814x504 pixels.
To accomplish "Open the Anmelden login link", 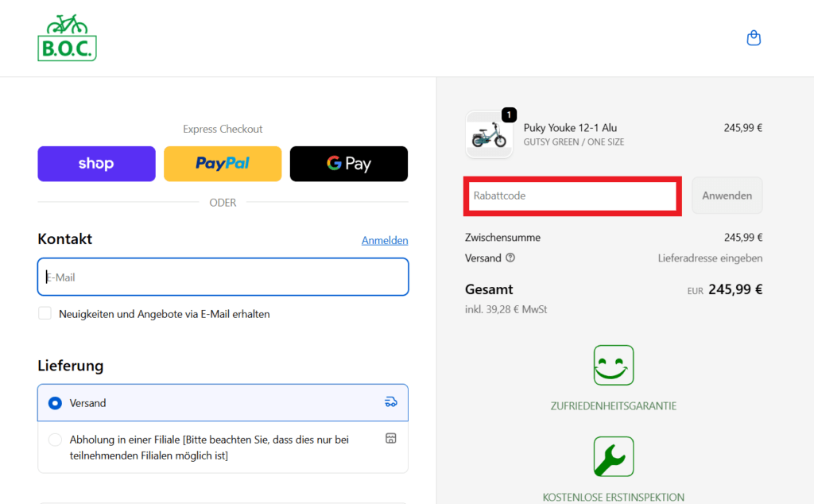I will pyautogui.click(x=385, y=240).
